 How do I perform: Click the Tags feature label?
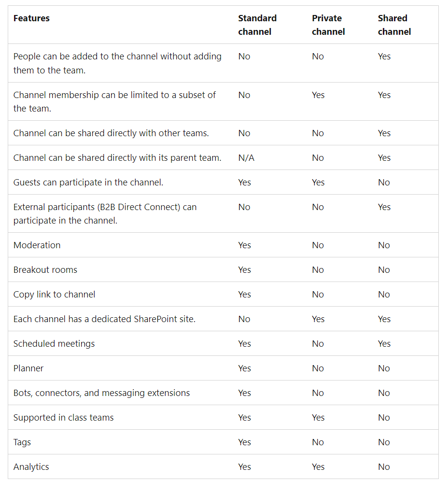point(22,442)
